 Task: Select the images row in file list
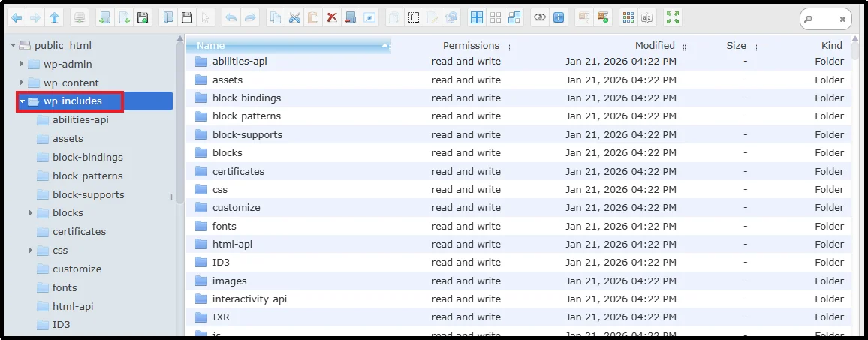(520, 281)
